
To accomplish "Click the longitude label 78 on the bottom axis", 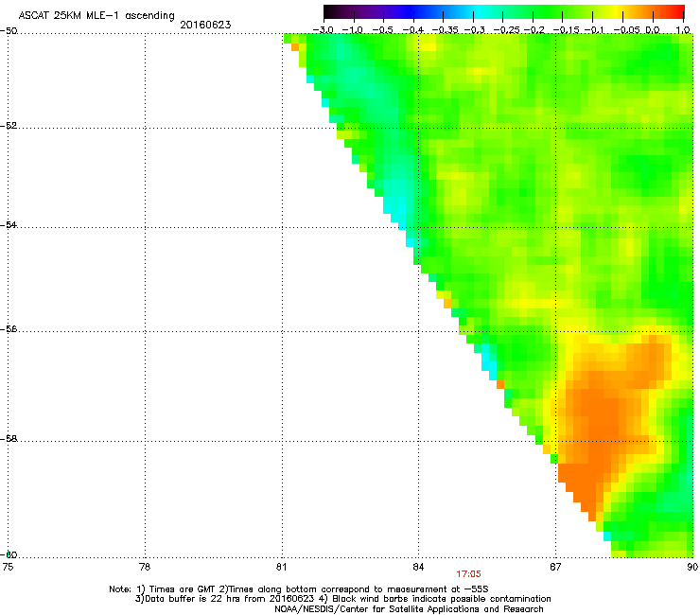I will 145,567.
